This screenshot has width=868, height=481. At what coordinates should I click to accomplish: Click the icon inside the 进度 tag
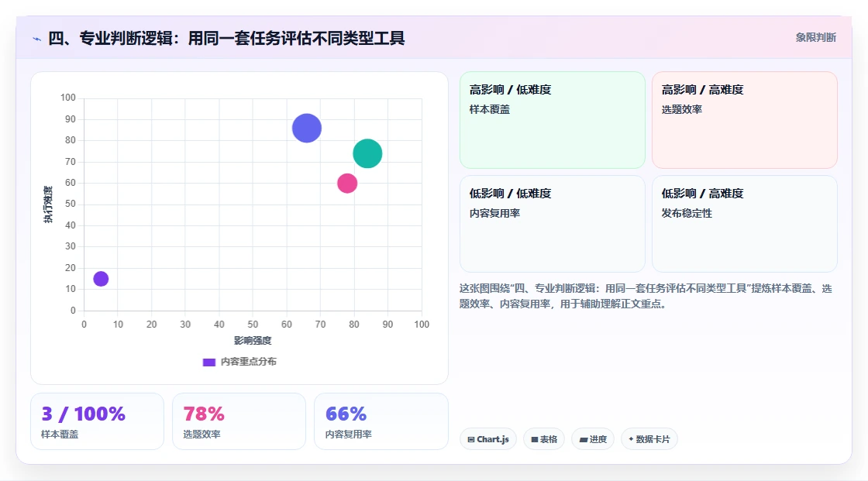pyautogui.click(x=584, y=439)
